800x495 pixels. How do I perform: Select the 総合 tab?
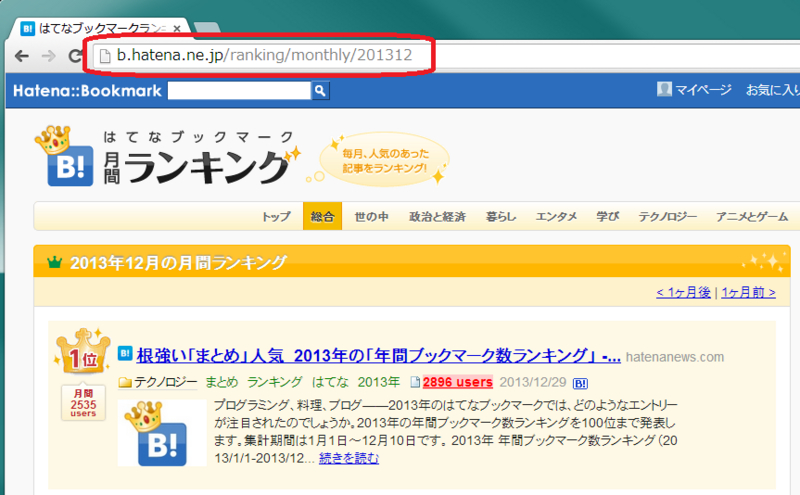(x=322, y=216)
